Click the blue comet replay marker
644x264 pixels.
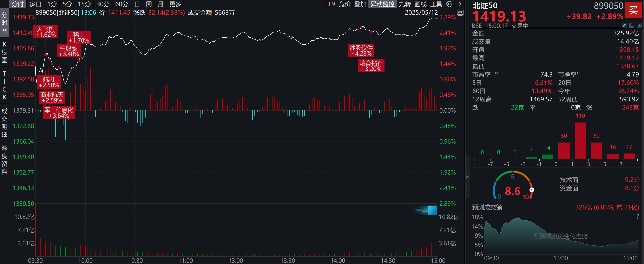[432, 210]
